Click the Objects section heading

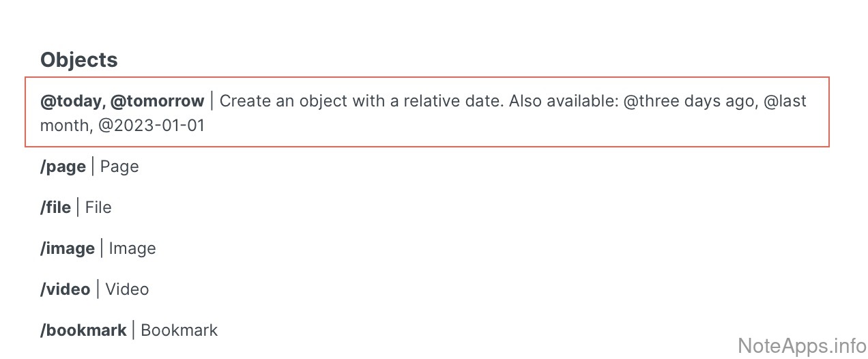[x=78, y=60]
